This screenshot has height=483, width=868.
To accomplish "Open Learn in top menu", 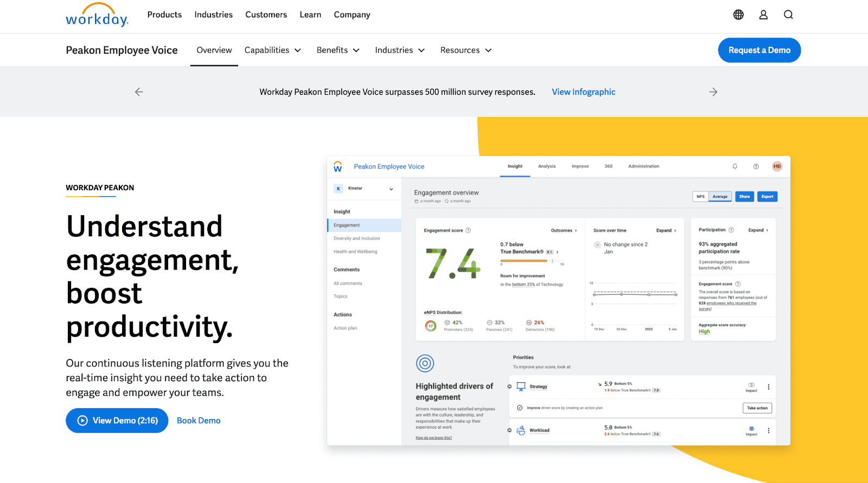I will tap(310, 15).
